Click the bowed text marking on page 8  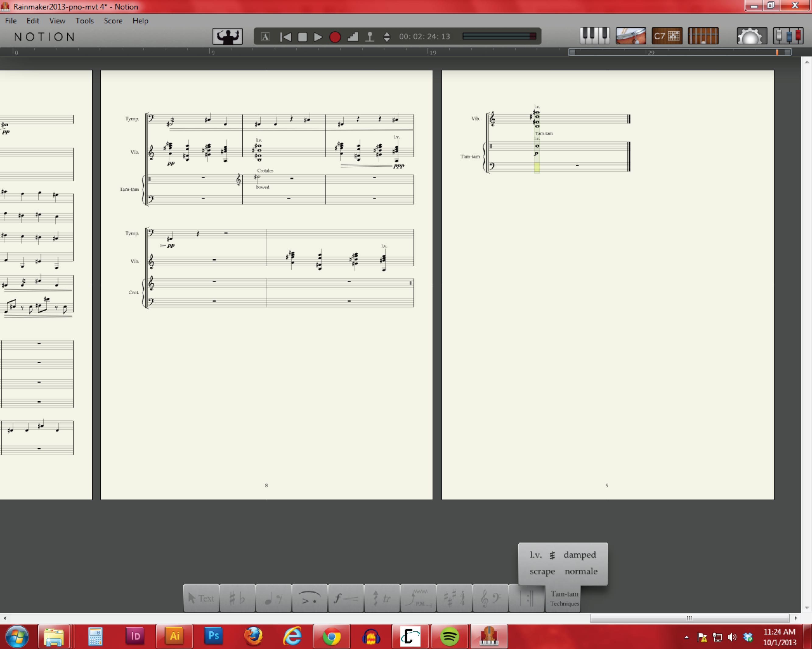[262, 187]
